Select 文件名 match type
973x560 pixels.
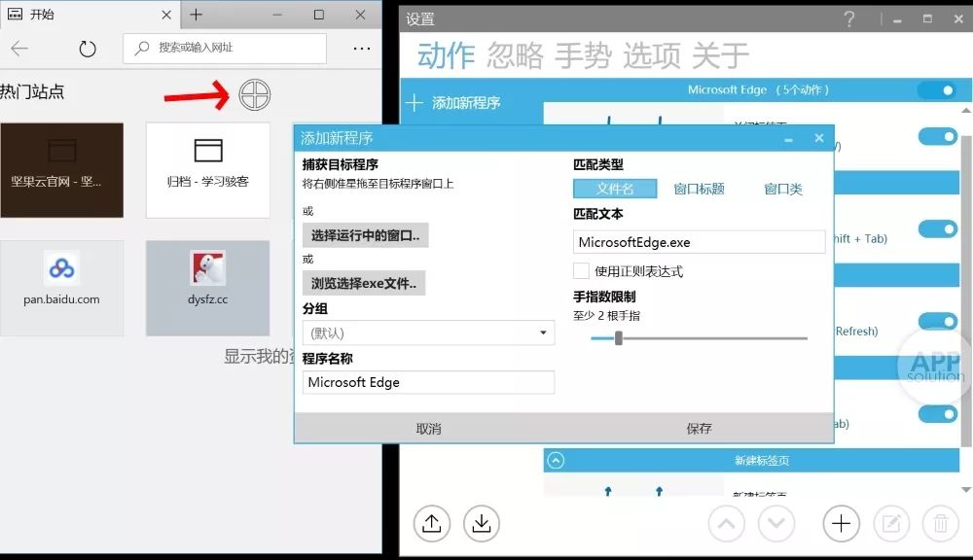click(x=615, y=189)
